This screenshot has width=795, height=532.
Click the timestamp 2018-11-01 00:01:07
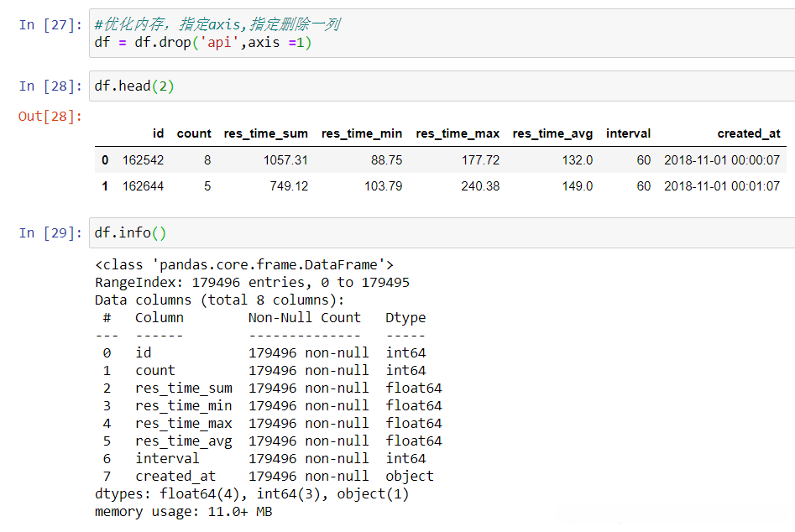coord(722,186)
